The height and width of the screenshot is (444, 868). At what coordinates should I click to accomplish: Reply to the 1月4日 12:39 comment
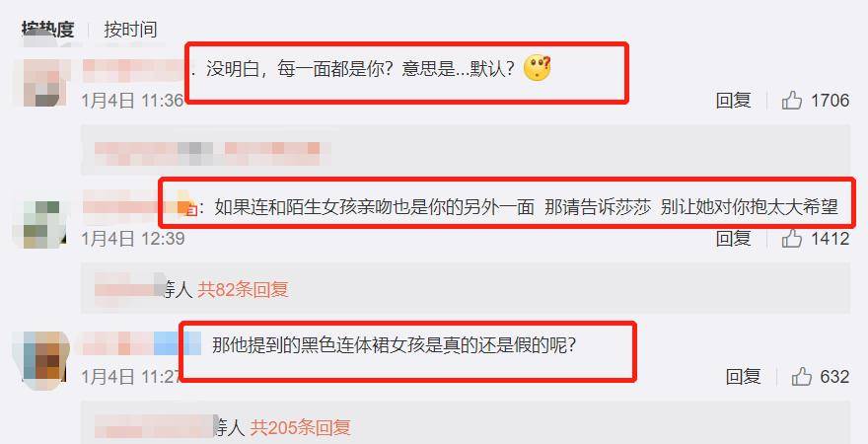click(x=733, y=239)
